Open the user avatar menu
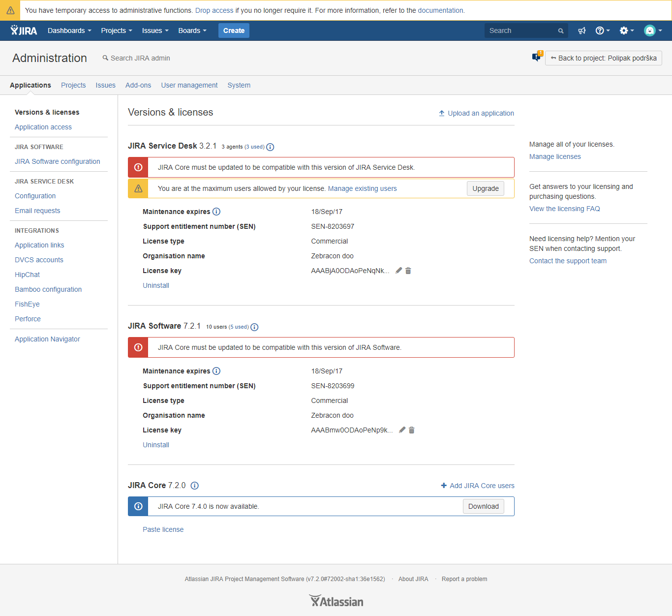The width and height of the screenshot is (672, 616). pos(650,30)
